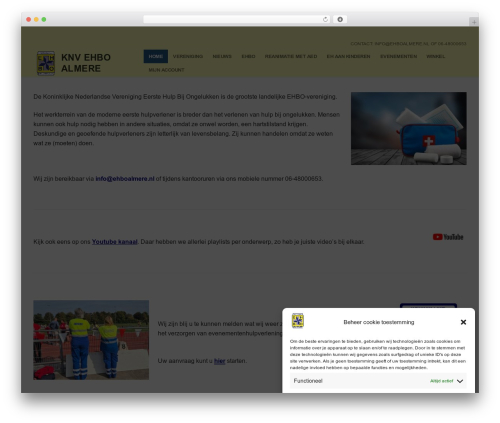
Task: Click the macOS yellow minimize window button
Action: click(36, 19)
